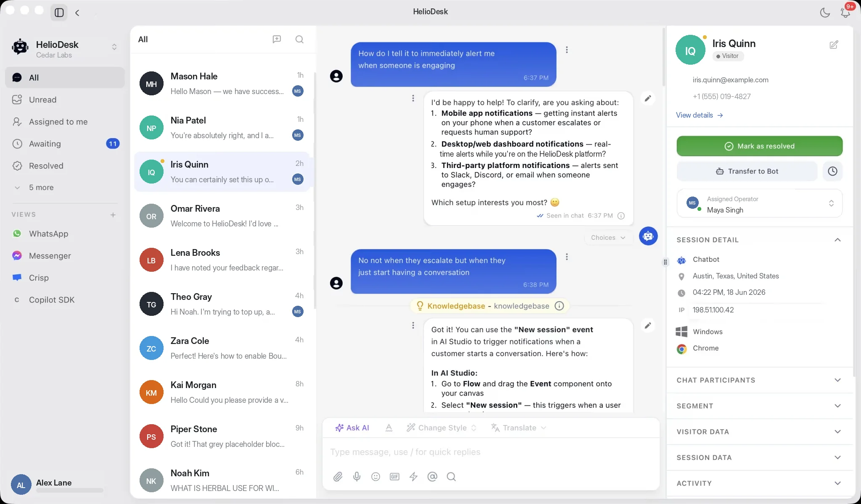Insert a GIF

(x=394, y=477)
